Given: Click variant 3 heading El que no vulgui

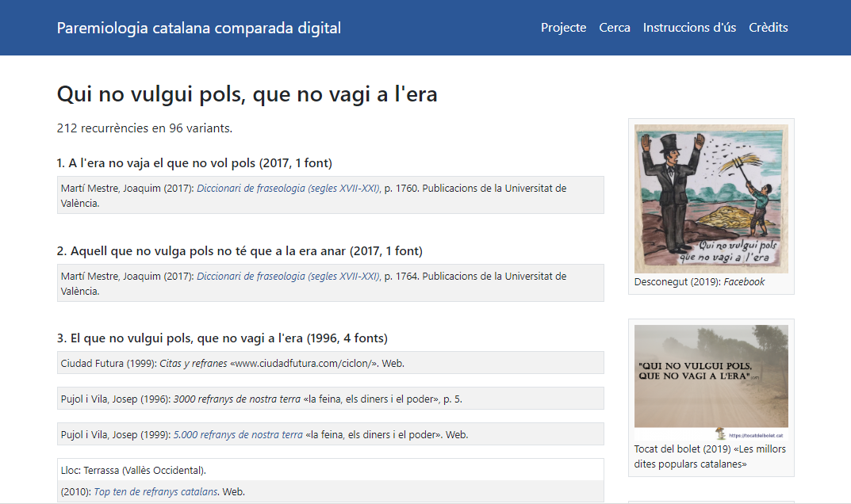Looking at the screenshot, I should [222, 338].
